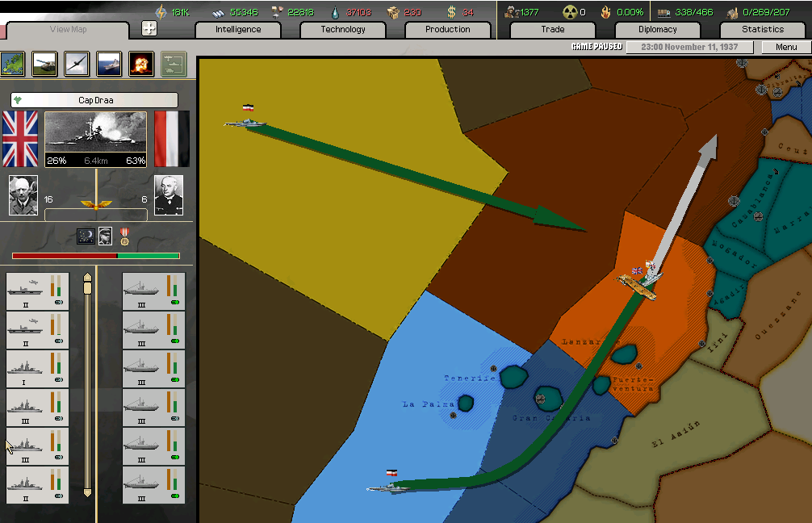Select the aircraft air units icon
812x523 pixels.
77,64
